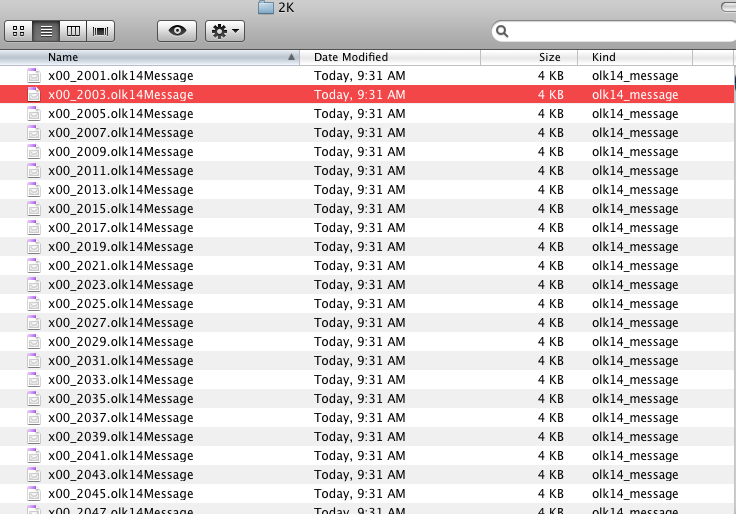Select file x00_2043.olk14Message
Screen dimensions: 736x514
tap(366, 475)
